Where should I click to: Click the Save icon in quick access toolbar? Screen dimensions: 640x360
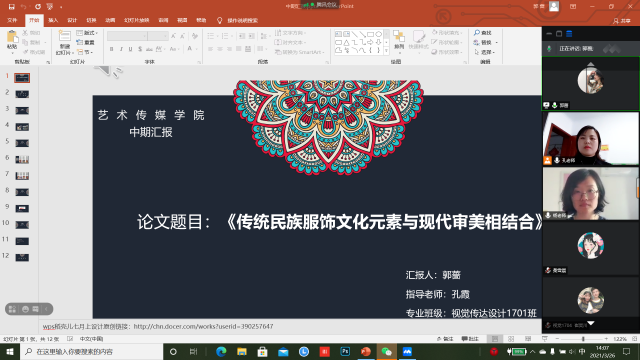tap(11, 7)
